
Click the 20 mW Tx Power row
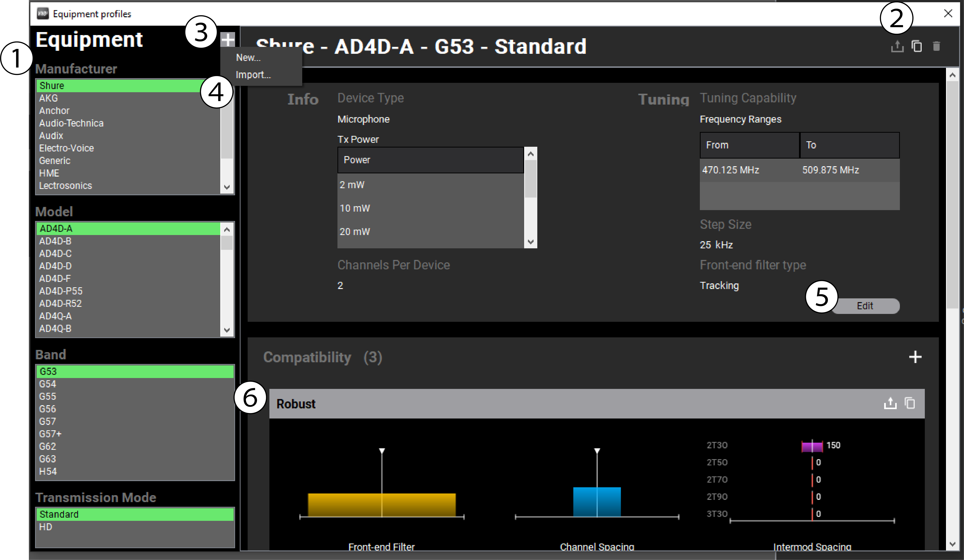[x=431, y=232]
